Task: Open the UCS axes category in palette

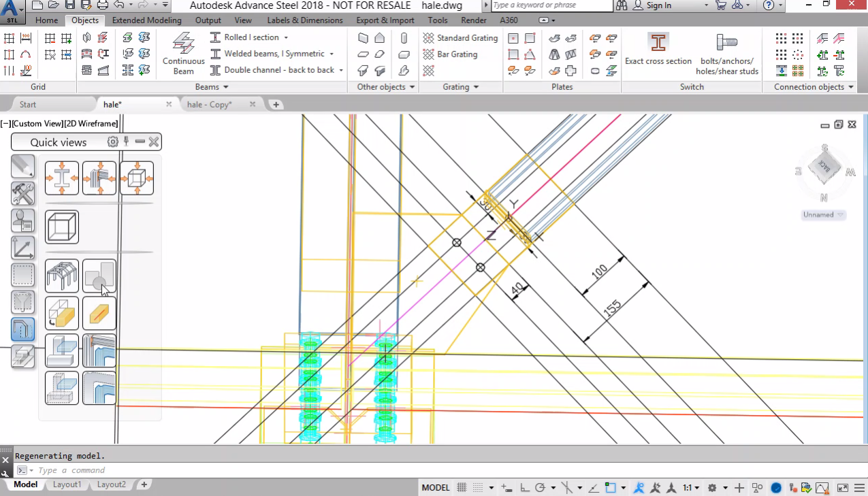Action: pyautogui.click(x=23, y=248)
